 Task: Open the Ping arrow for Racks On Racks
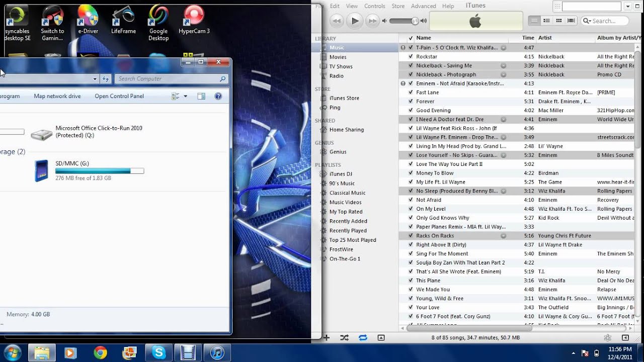(503, 236)
